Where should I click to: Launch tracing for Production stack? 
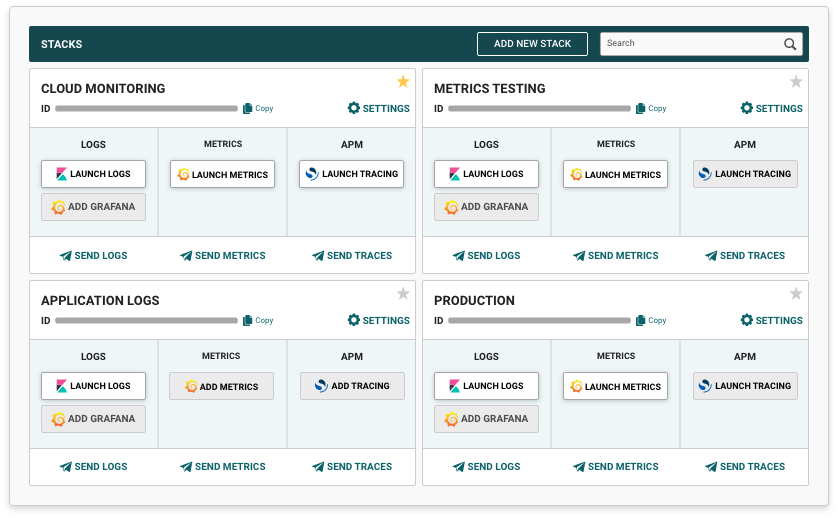pos(745,386)
